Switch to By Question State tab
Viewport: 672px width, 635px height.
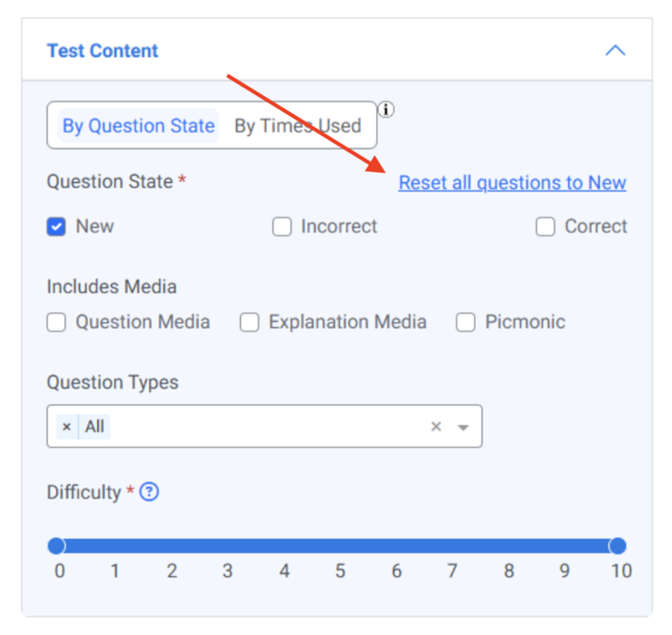point(138,126)
